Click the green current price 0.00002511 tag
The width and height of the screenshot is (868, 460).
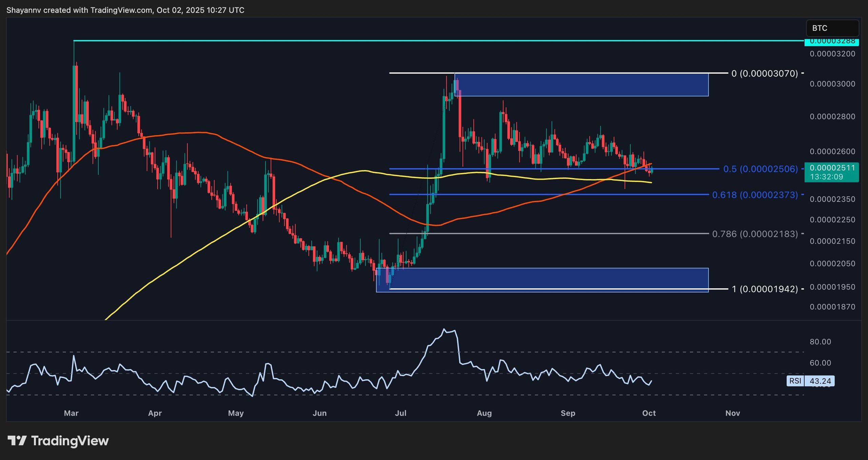[831, 172]
